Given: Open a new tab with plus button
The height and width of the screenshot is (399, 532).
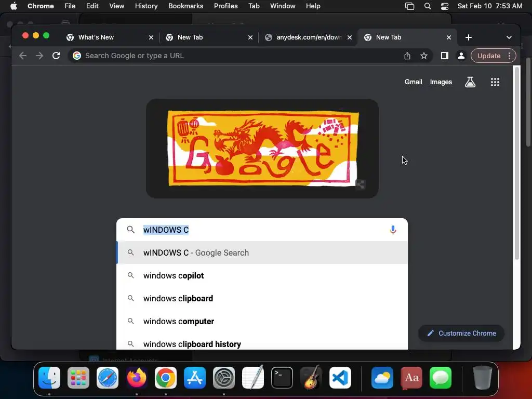Looking at the screenshot, I should coord(469,37).
